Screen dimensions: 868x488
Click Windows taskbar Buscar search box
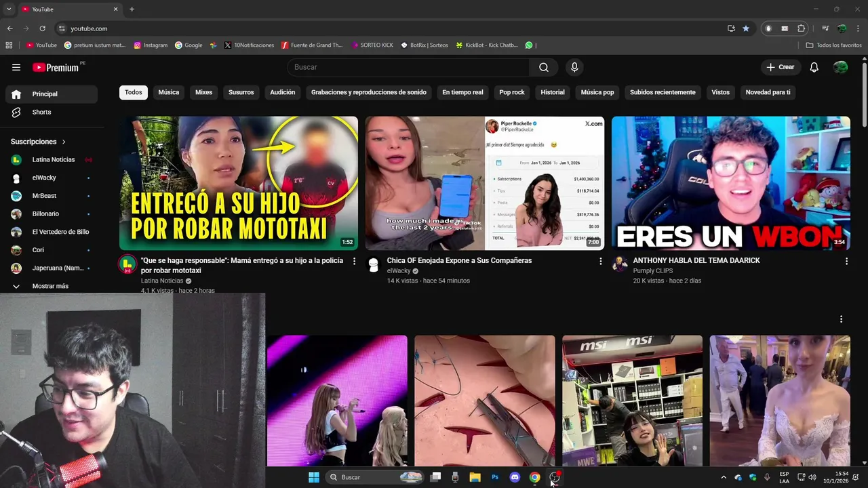(374, 477)
